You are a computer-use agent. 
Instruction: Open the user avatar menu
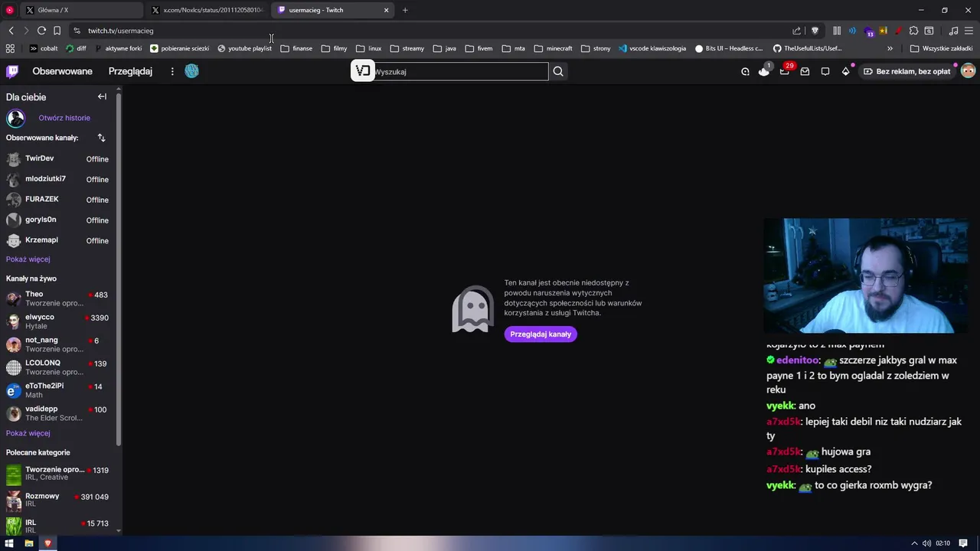969,71
